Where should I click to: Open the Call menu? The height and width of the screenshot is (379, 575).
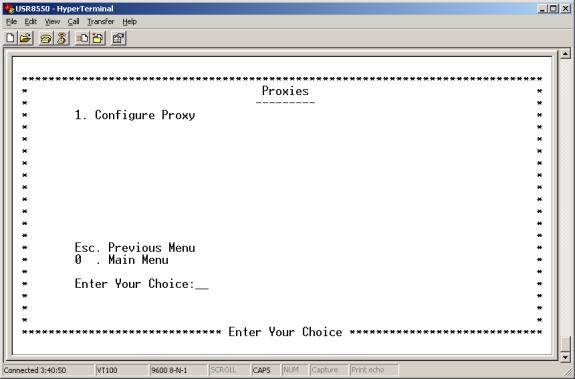coord(73,22)
